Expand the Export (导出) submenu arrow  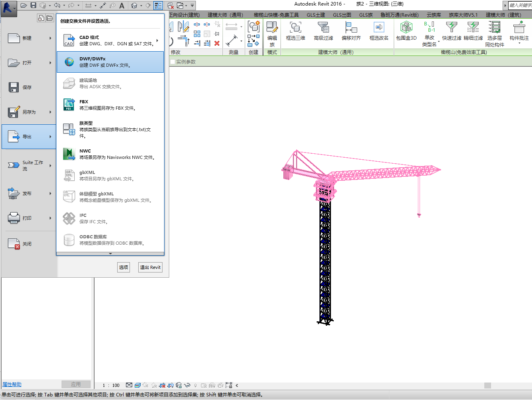50,137
